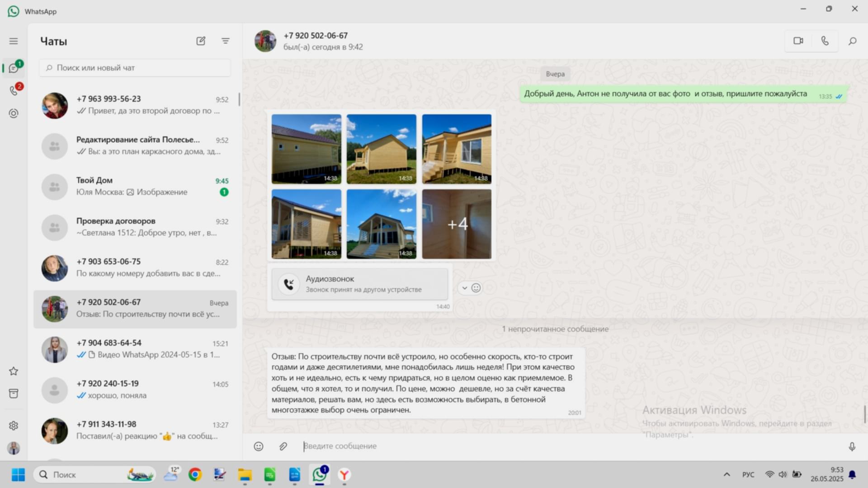Open the Твой Дом group chat

(x=135, y=186)
